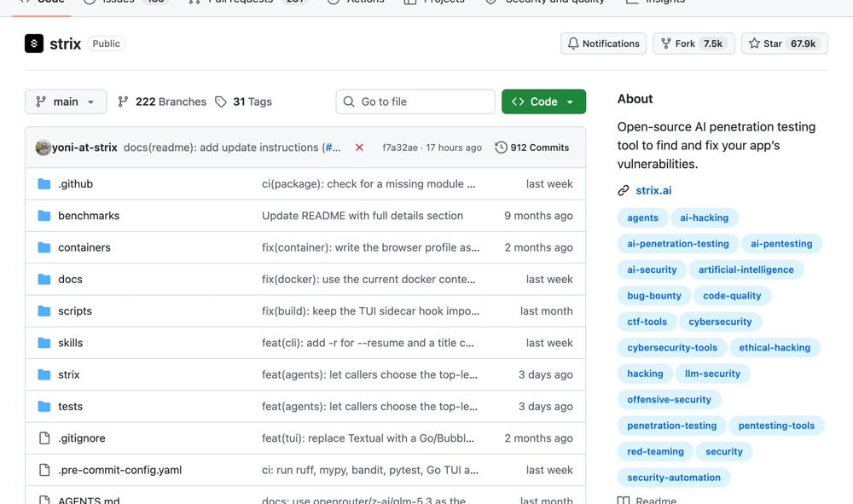
Task: Open commit hash f7a32ae
Action: pos(400,148)
